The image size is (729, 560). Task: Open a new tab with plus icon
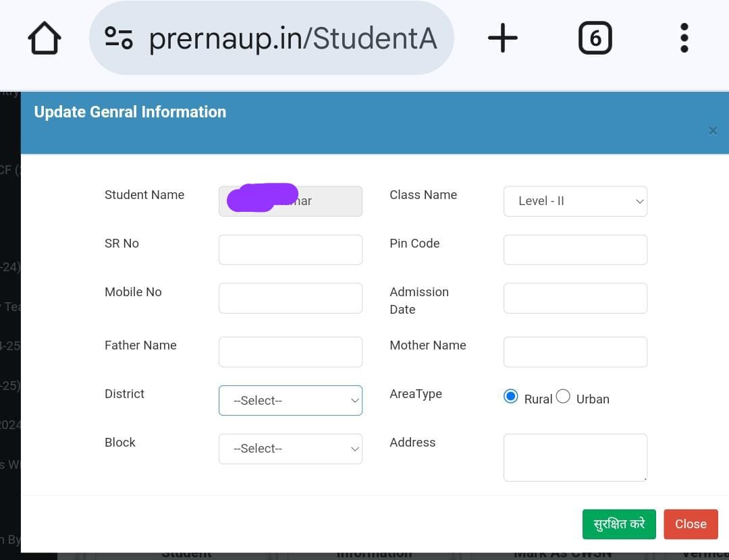click(503, 38)
